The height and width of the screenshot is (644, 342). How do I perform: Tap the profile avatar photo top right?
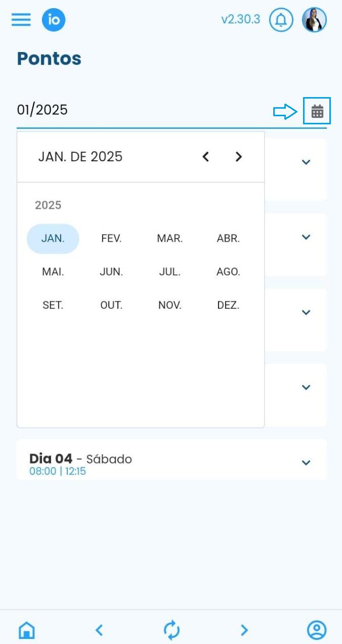pos(314,20)
